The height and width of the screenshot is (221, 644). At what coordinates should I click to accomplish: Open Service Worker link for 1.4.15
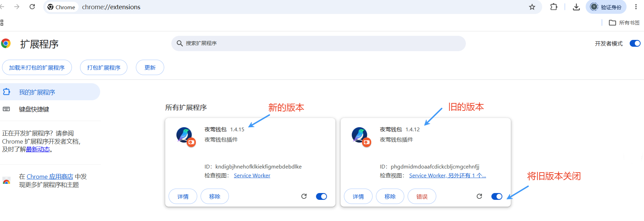click(x=252, y=176)
